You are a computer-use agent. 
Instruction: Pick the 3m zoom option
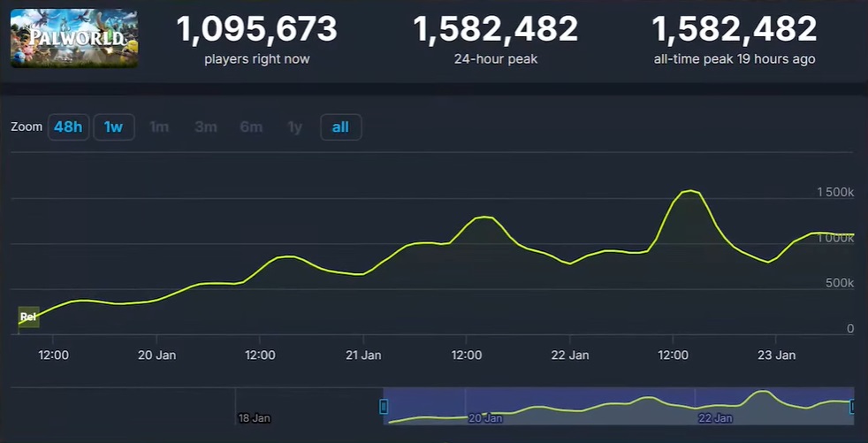pyautogui.click(x=205, y=127)
